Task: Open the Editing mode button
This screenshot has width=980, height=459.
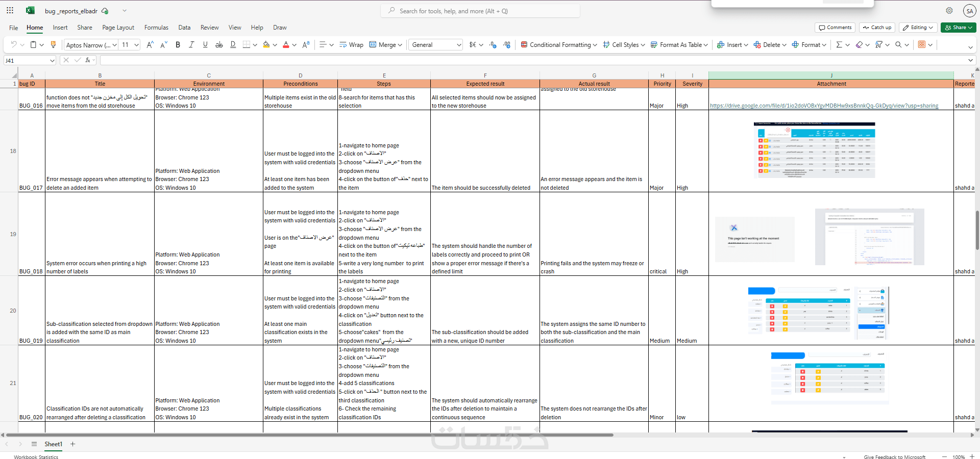Action: pos(918,28)
